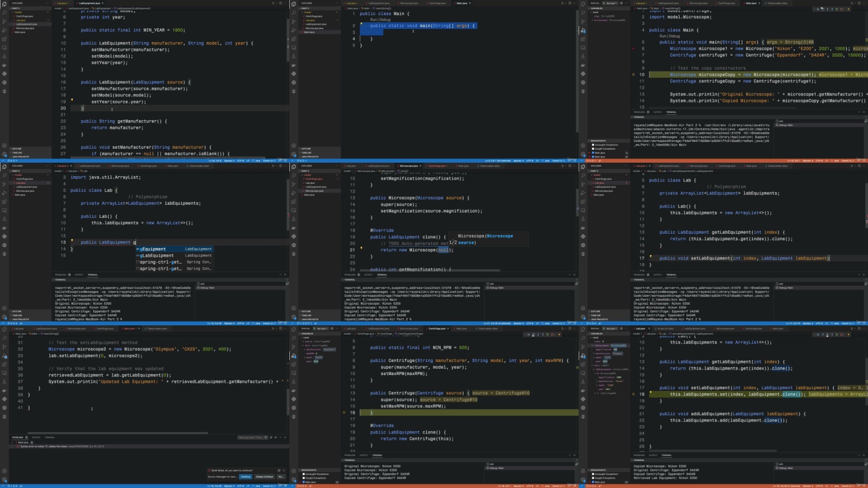Toggle Uncaught Exceptions checkbox in Main.java line-10 debug window
Image resolution: width=868 pixels, height=488 pixels.
(x=593, y=145)
